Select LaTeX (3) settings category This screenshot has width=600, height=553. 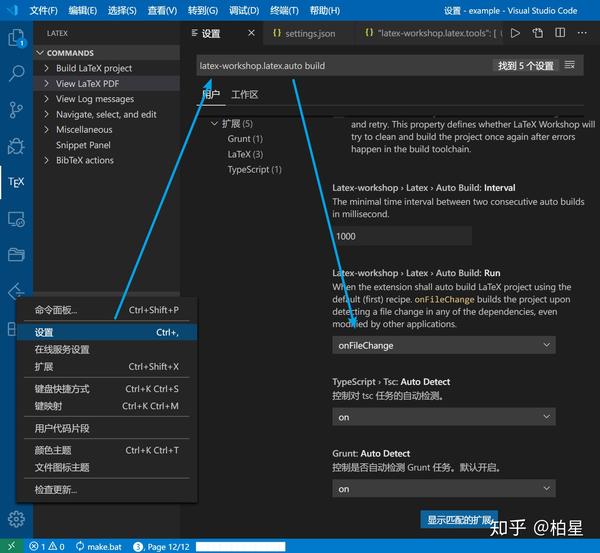click(245, 154)
